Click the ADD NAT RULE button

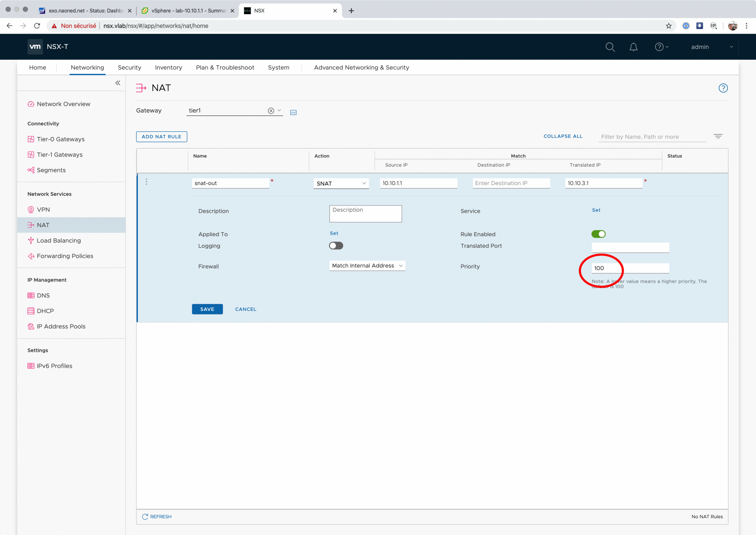click(x=162, y=137)
